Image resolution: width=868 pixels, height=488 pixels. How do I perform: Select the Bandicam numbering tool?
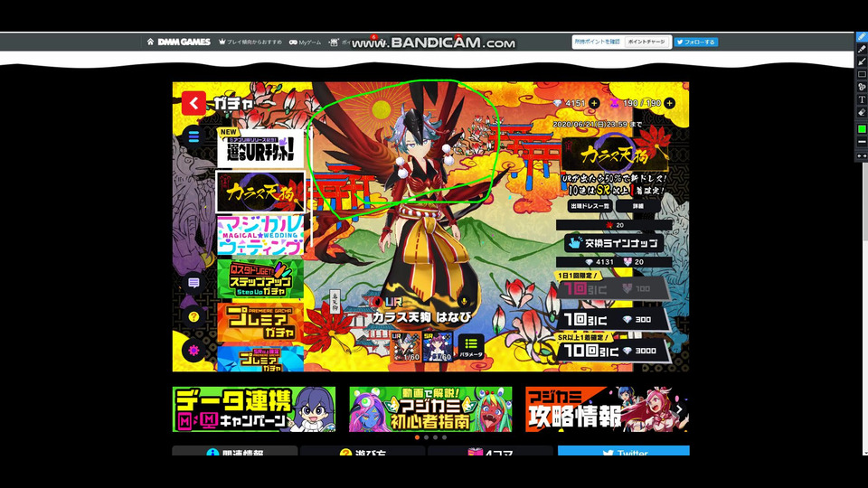pyautogui.click(x=862, y=88)
